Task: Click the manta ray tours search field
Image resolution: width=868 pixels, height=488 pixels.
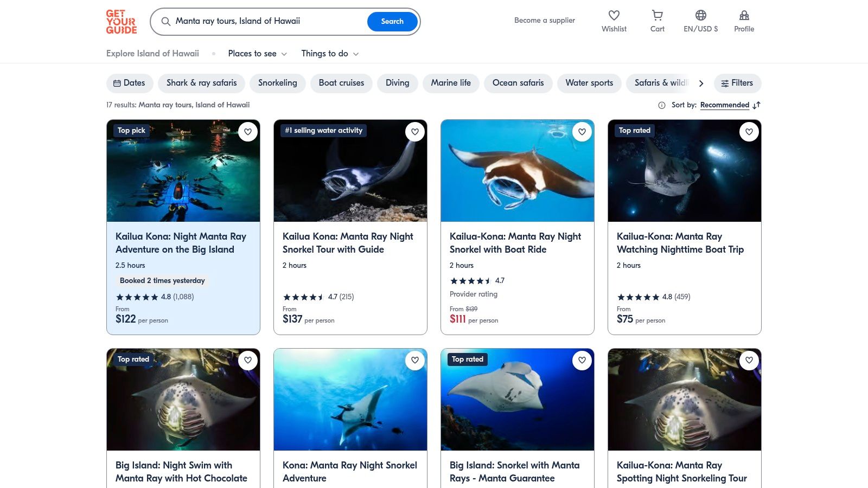Action: click(x=266, y=21)
